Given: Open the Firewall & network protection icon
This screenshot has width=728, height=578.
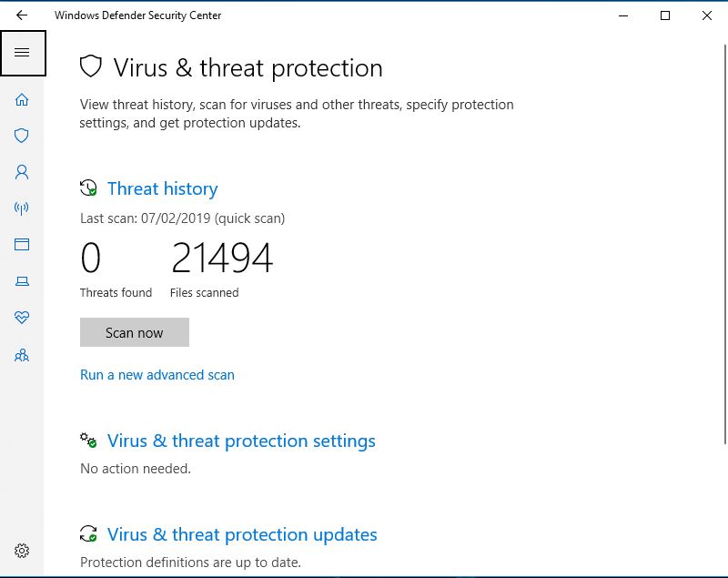Looking at the screenshot, I should [x=22, y=208].
